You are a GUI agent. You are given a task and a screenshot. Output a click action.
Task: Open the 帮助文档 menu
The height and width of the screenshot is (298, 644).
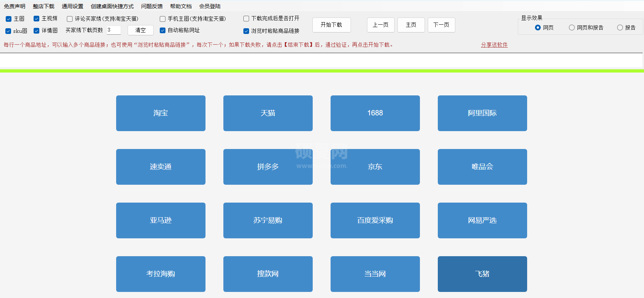181,6
